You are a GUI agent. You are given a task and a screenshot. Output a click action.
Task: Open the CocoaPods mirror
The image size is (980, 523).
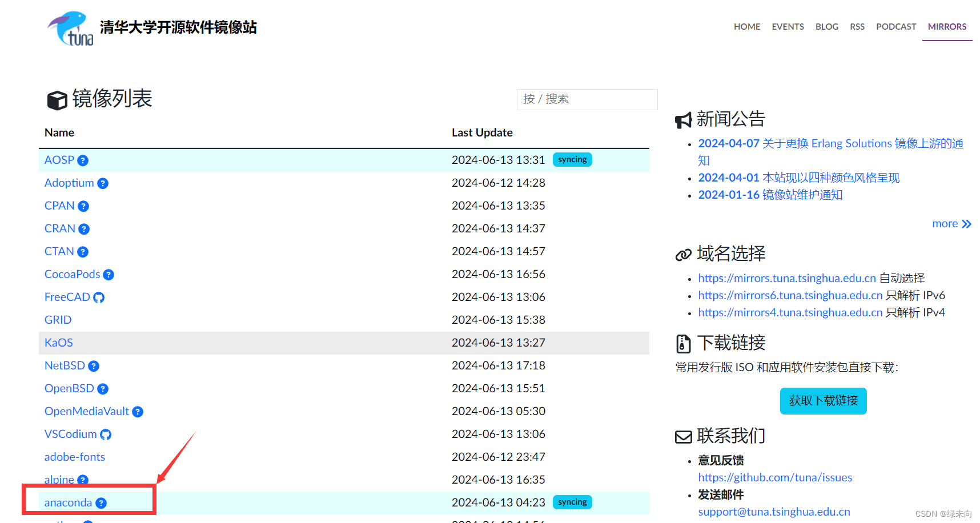pyautogui.click(x=73, y=274)
